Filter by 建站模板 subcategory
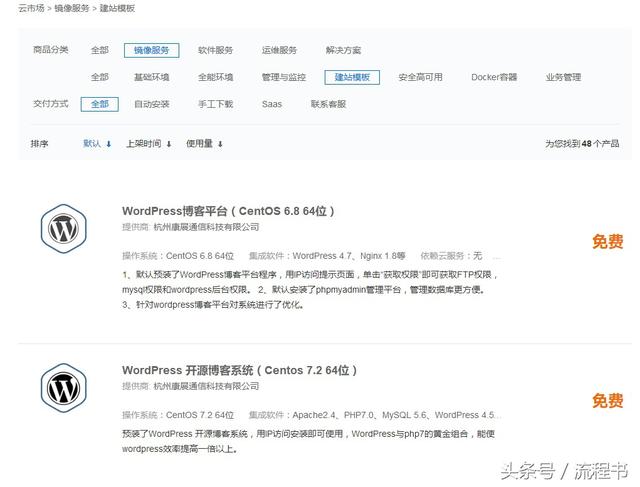 (352, 77)
